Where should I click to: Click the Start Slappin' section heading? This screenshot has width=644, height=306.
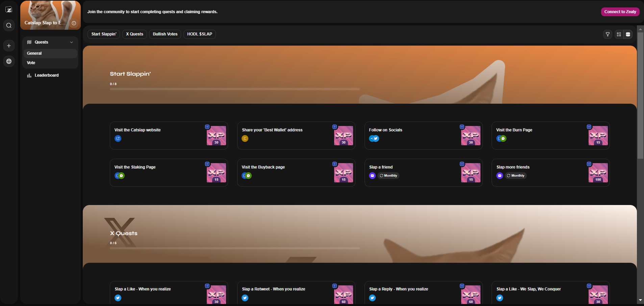(130, 74)
